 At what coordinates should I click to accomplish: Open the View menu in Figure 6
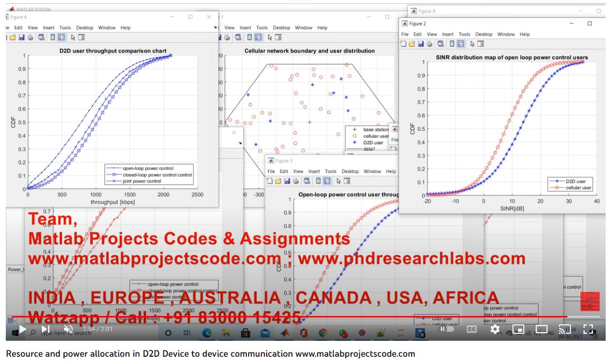[x=32, y=28]
